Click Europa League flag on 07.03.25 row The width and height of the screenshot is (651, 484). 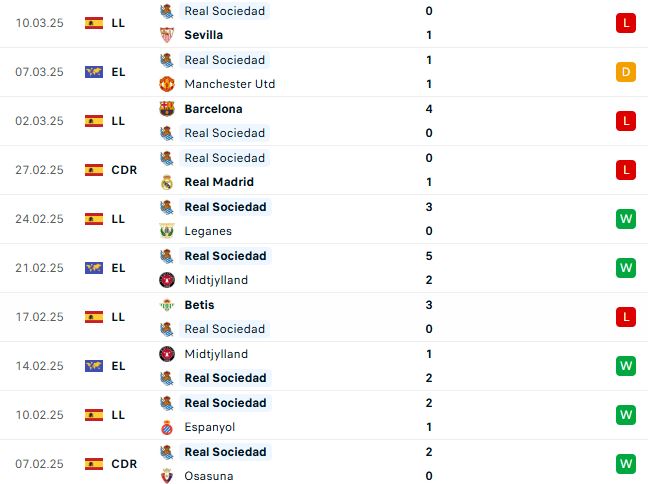click(94, 72)
